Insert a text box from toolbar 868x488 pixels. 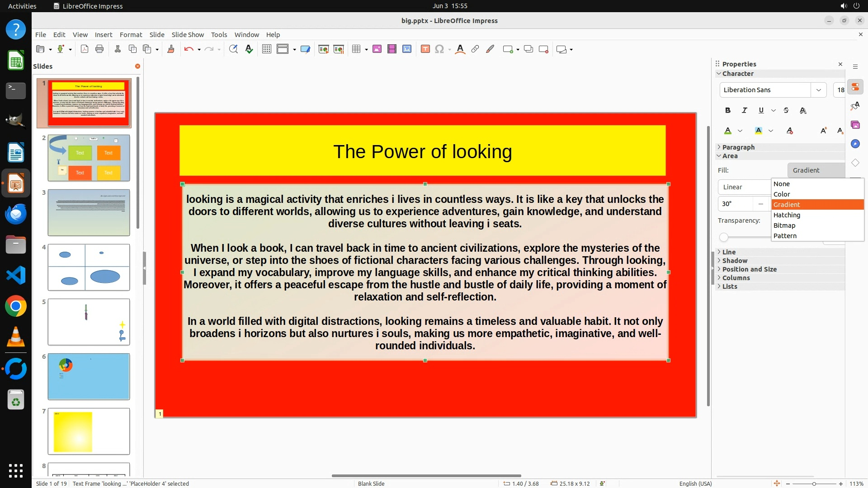(x=425, y=49)
